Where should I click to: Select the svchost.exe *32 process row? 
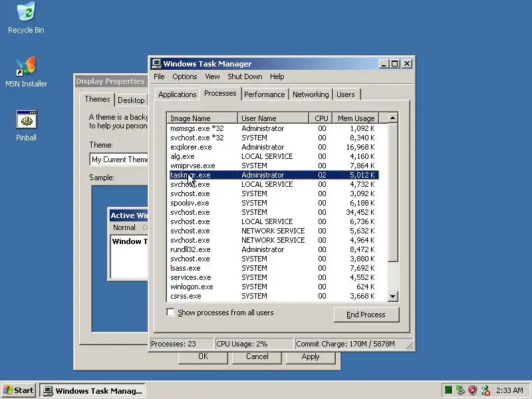point(274,138)
